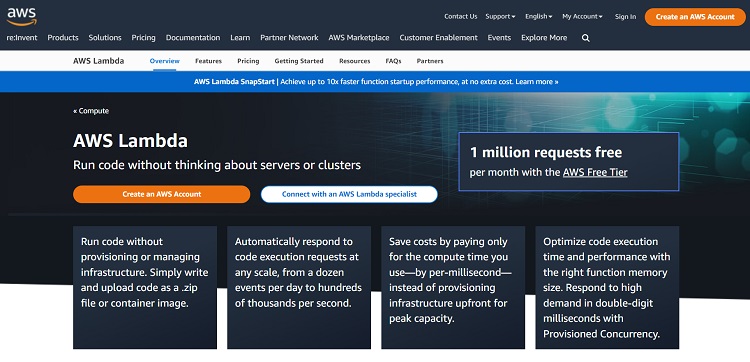
Task: Open the AWS Marketplace menu
Action: click(359, 38)
